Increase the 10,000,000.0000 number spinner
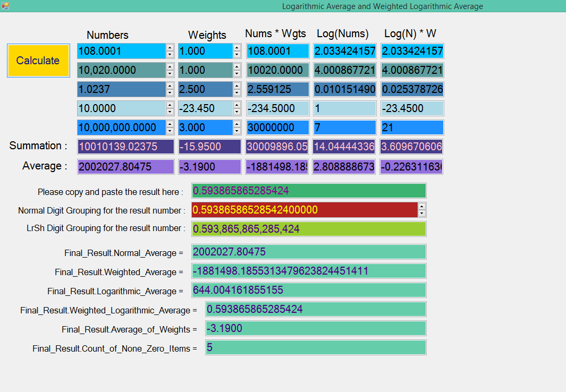Screen dimensions: 566x392 coord(170,124)
